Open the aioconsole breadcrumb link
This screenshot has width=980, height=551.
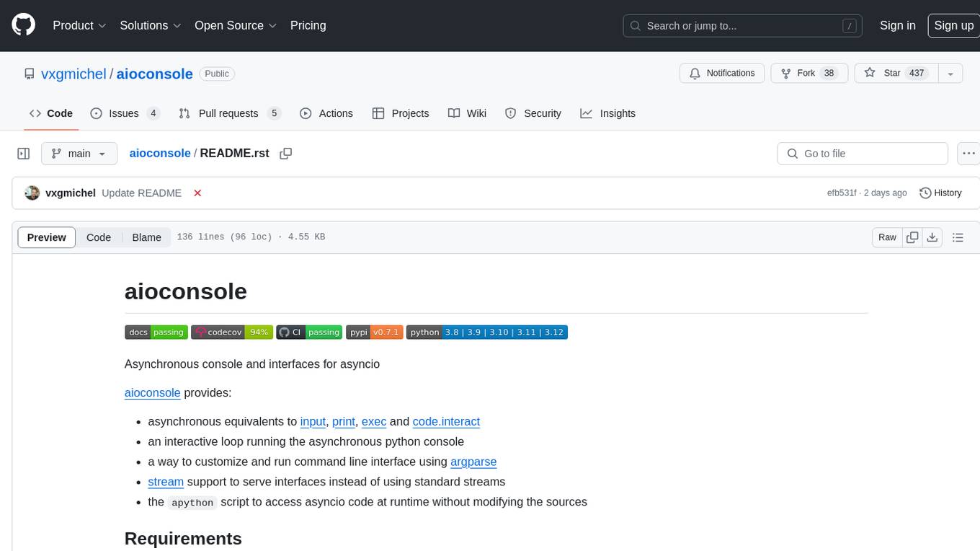160,154
